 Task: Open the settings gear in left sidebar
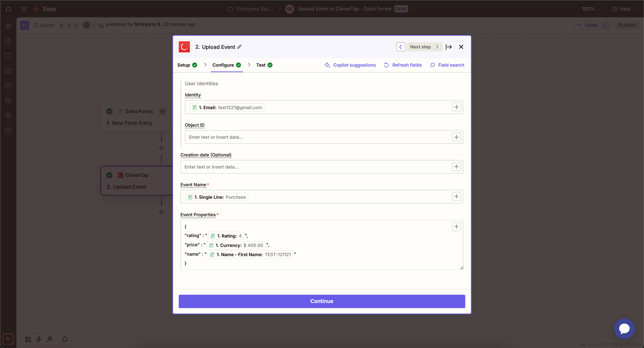(x=8, y=115)
